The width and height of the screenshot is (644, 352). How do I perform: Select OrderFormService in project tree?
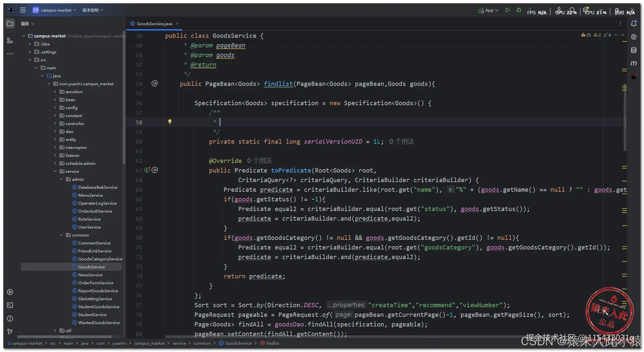(96, 283)
